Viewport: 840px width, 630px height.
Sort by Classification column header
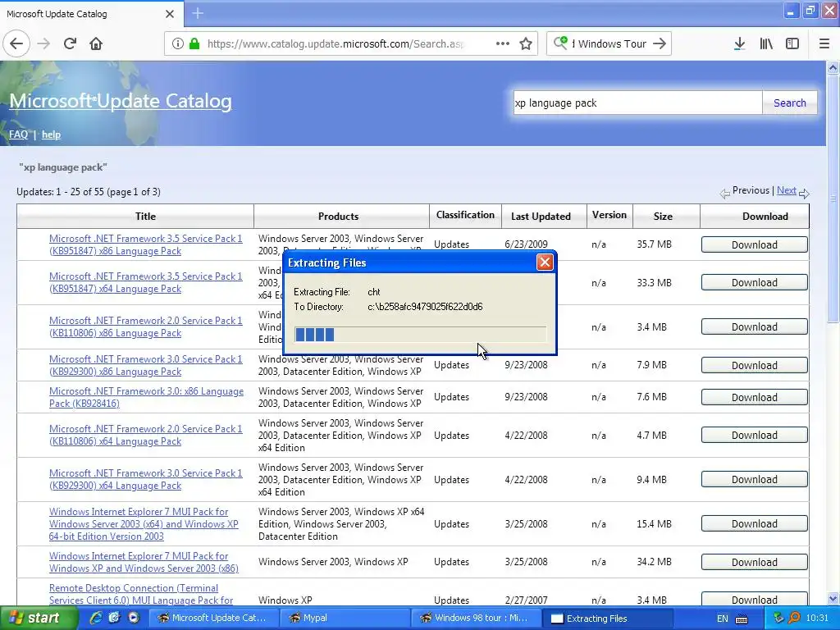[465, 215]
